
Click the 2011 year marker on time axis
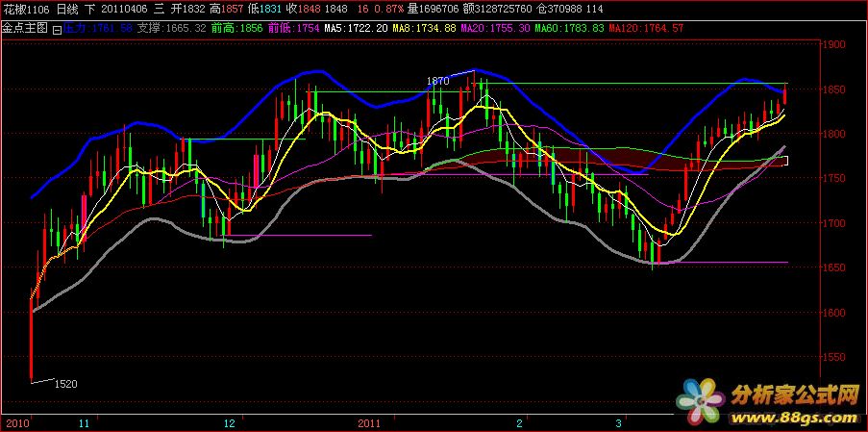(369, 422)
